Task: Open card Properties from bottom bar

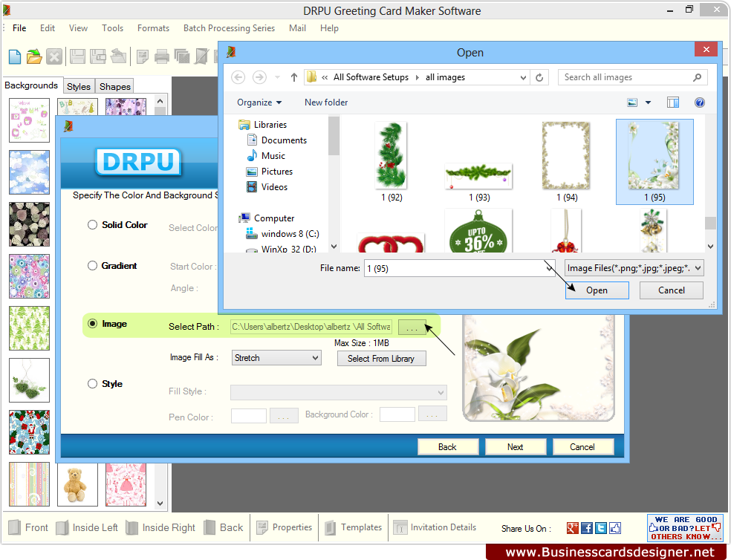Action: 284,527
